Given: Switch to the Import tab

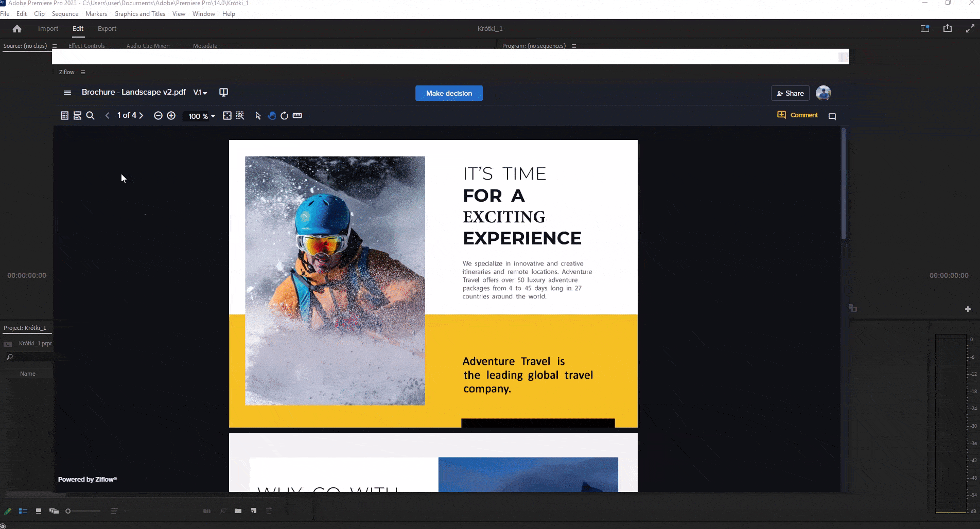Looking at the screenshot, I should (48, 29).
